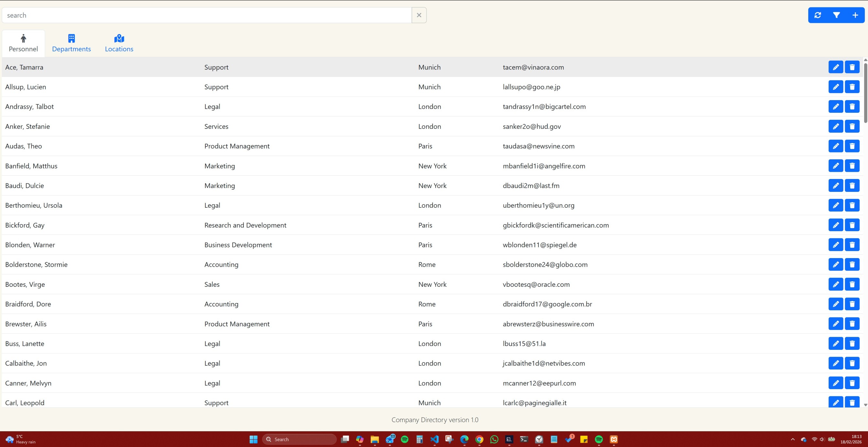Open WhatsApp from the taskbar
This screenshot has width=868, height=447.
(494, 439)
